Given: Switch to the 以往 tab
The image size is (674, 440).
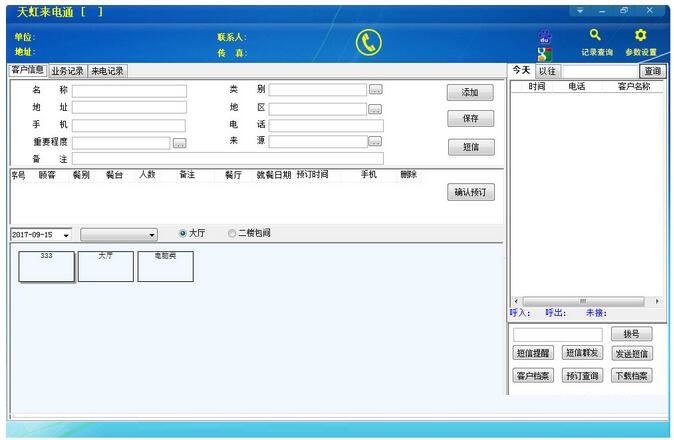Looking at the screenshot, I should coord(547,71).
